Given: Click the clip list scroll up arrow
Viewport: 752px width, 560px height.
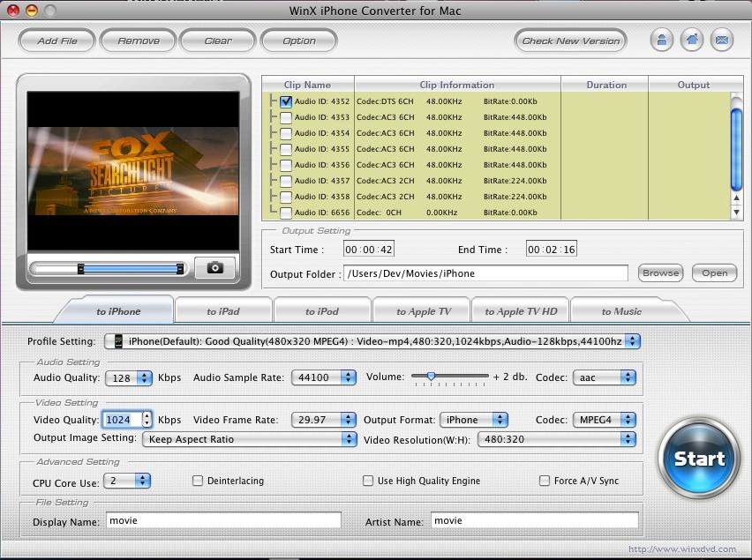Looking at the screenshot, I should pos(736,198).
